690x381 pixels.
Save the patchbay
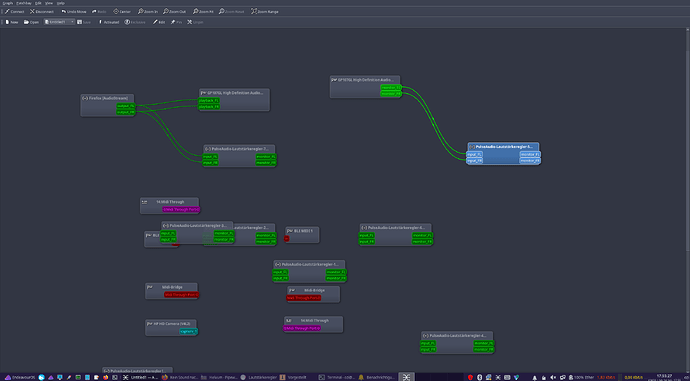click(x=84, y=22)
